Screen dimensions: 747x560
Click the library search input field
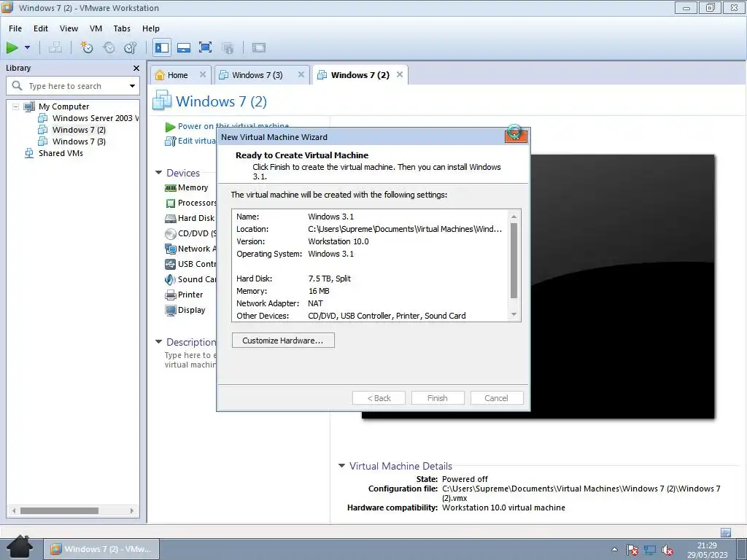[74, 86]
